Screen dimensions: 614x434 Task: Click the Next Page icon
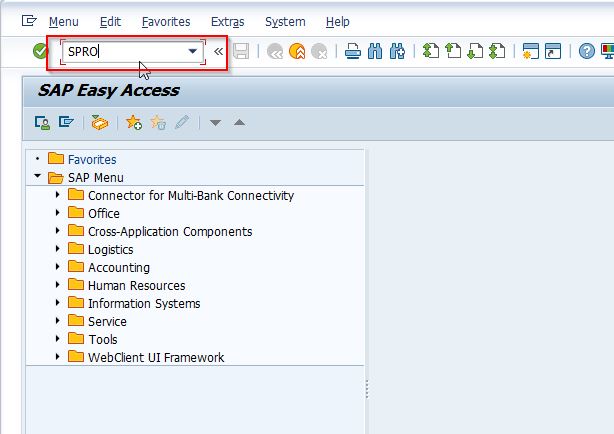(x=475, y=51)
